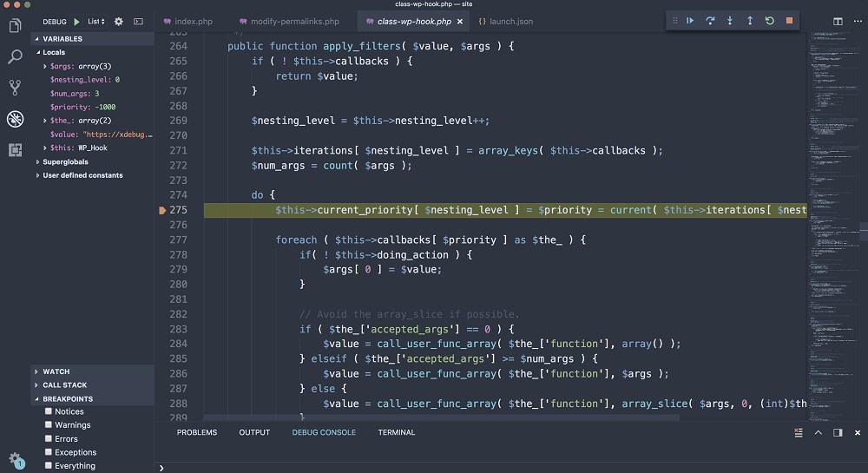Enable the Notices breakpoint checkbox
Viewport: 868px width, 473px height.
click(49, 411)
